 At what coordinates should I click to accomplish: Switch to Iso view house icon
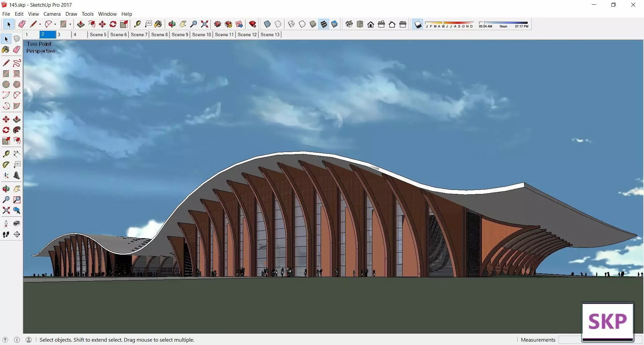(x=349, y=24)
